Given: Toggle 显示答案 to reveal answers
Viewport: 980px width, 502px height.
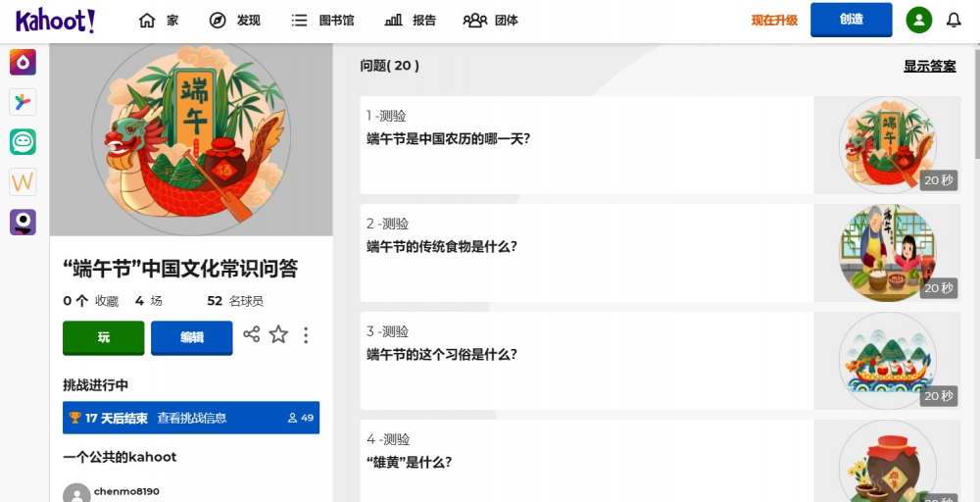Looking at the screenshot, I should (x=929, y=67).
